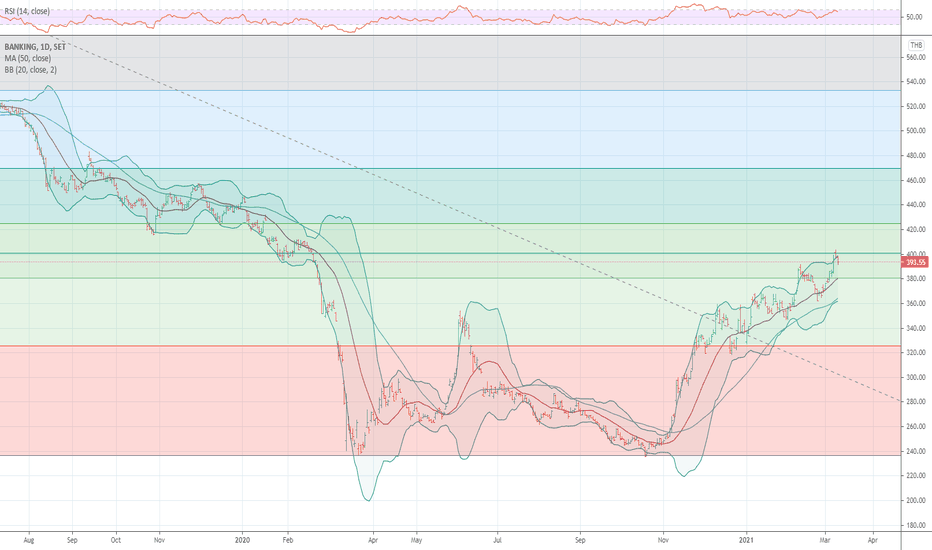This screenshot has width=932, height=550.
Task: Click the 240.00 price axis label
Action: (916, 451)
